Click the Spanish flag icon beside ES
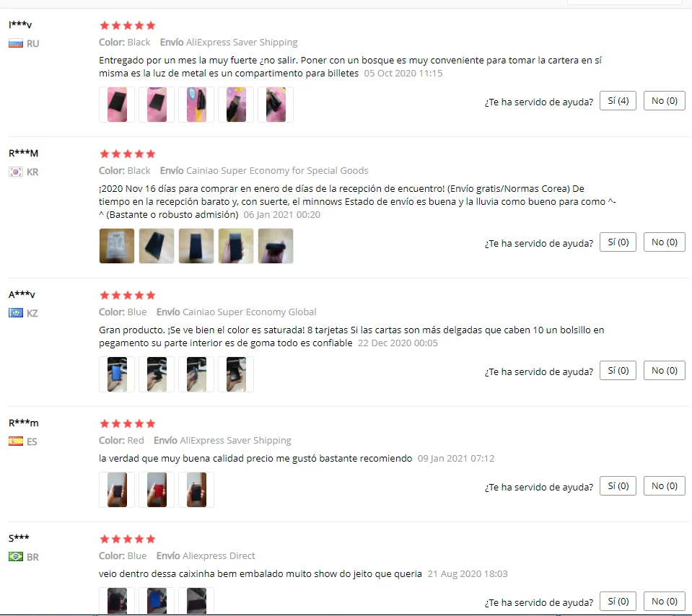 [16, 441]
